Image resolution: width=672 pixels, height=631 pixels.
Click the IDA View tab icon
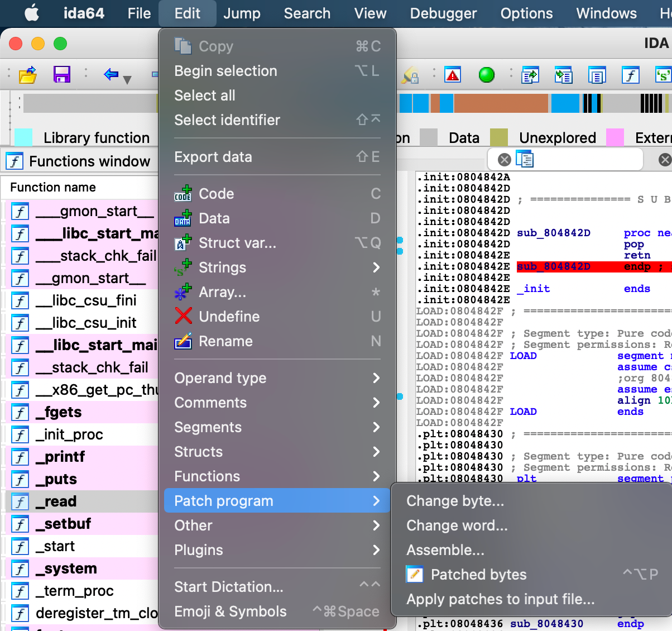pyautogui.click(x=525, y=160)
